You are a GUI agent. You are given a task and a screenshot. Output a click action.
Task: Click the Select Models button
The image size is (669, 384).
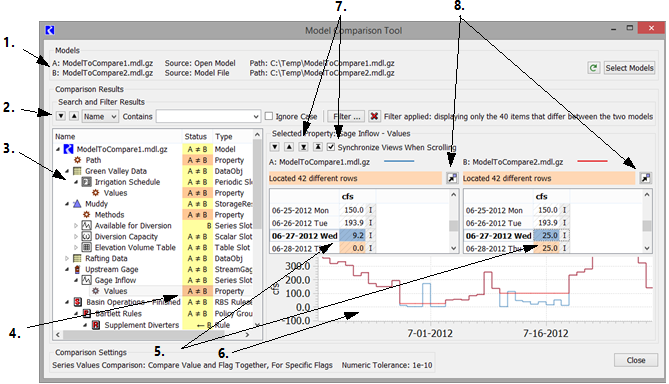pyautogui.click(x=629, y=68)
